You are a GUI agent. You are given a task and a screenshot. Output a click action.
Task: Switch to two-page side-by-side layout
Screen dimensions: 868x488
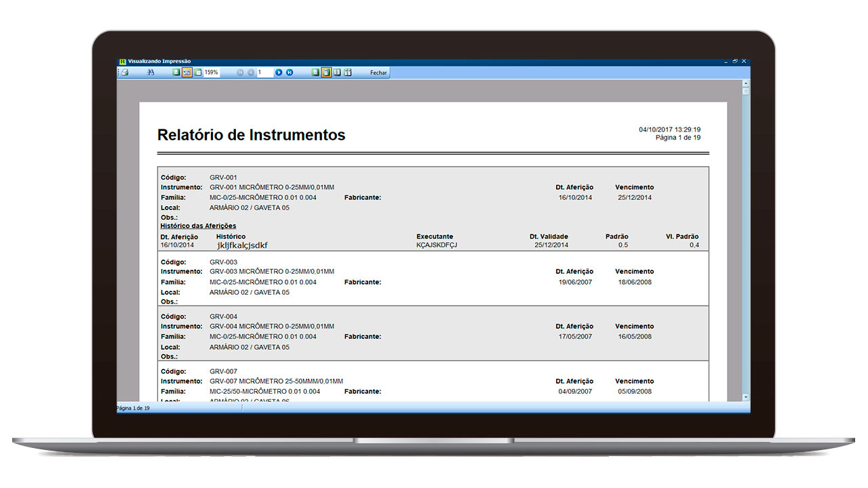point(337,73)
